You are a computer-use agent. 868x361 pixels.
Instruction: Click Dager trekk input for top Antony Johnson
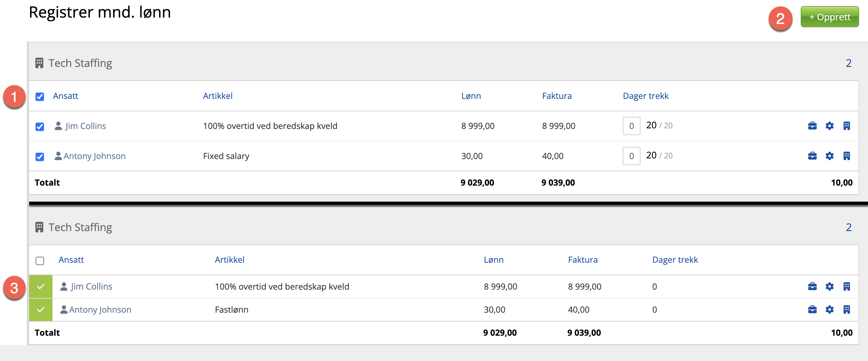[631, 156]
